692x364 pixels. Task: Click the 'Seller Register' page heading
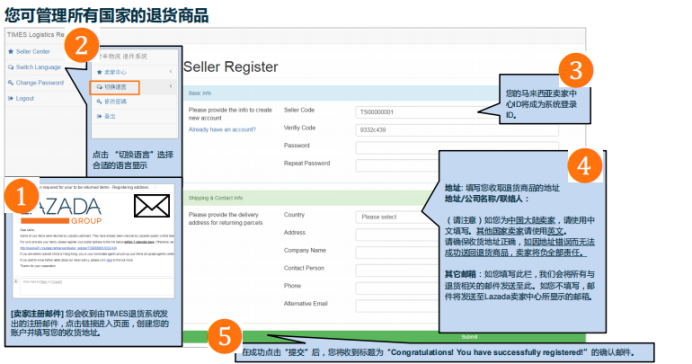tap(230, 67)
